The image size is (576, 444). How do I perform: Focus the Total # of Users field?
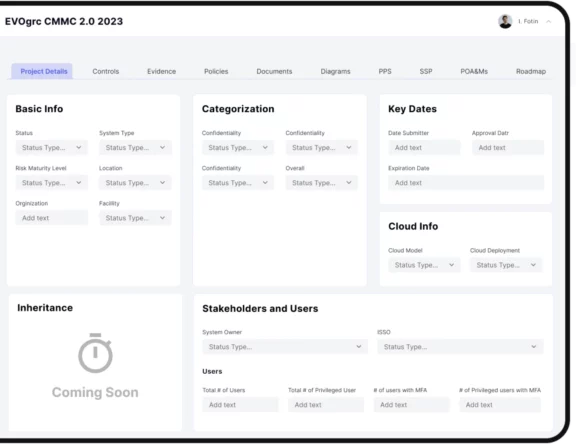pyautogui.click(x=240, y=405)
